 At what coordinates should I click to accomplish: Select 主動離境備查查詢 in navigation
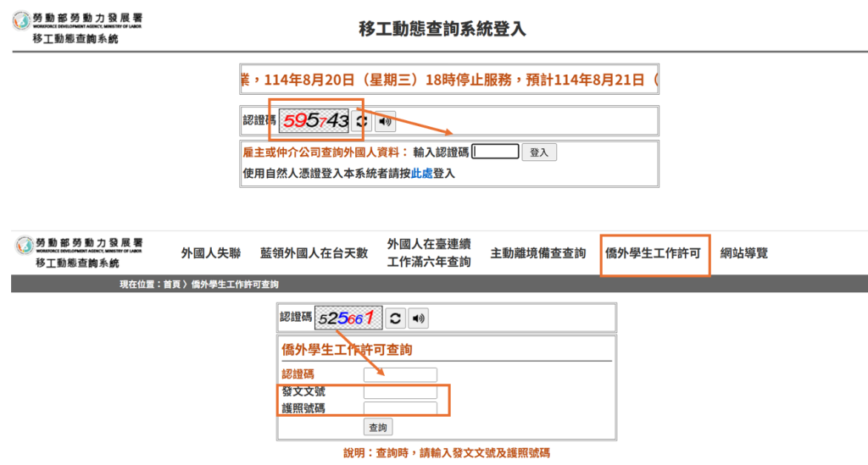[x=537, y=253]
